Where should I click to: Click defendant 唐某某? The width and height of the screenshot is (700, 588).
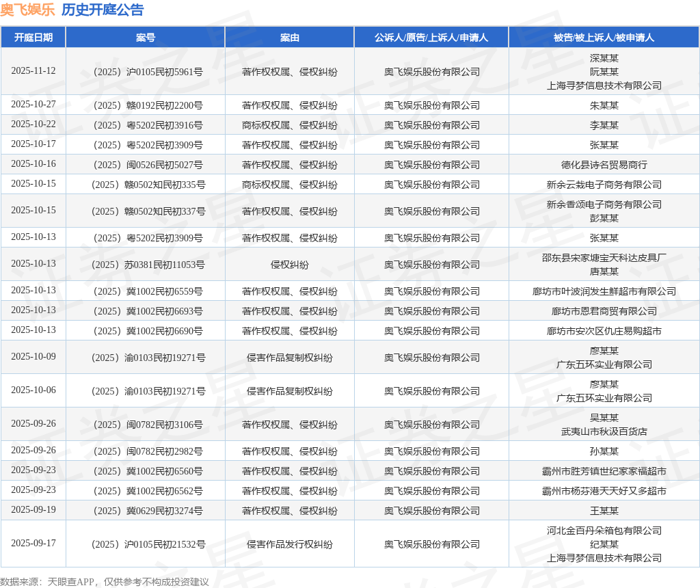tap(604, 271)
